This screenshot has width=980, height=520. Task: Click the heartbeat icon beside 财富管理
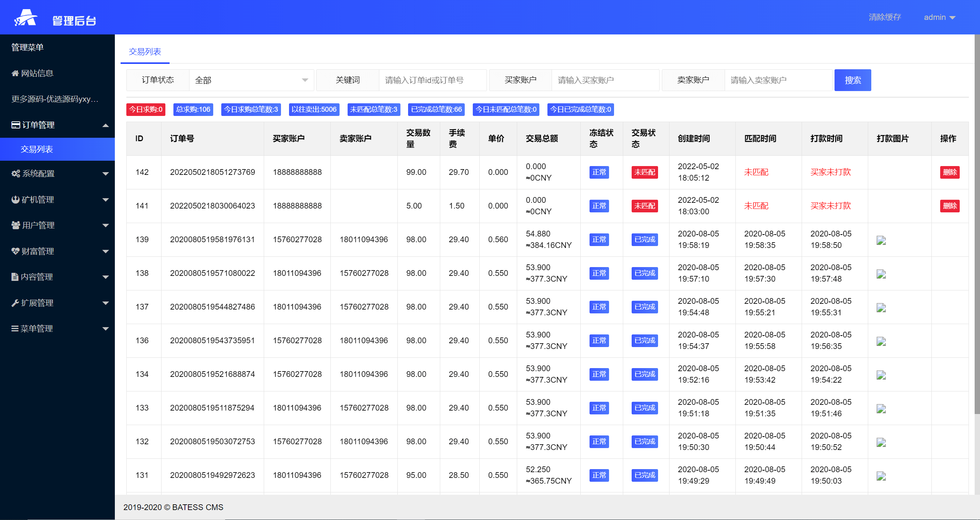tap(15, 251)
